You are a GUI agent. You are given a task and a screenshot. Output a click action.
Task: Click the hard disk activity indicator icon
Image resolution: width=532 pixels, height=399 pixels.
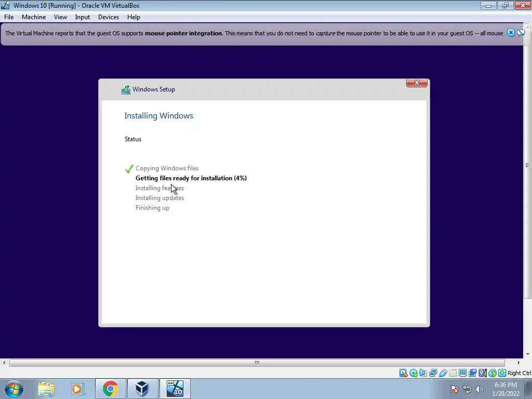(403, 373)
